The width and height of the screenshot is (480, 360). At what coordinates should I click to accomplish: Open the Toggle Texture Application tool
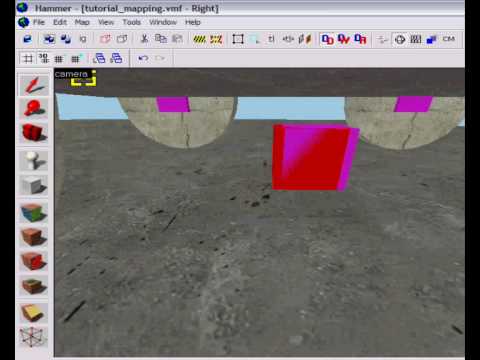[x=34, y=213]
